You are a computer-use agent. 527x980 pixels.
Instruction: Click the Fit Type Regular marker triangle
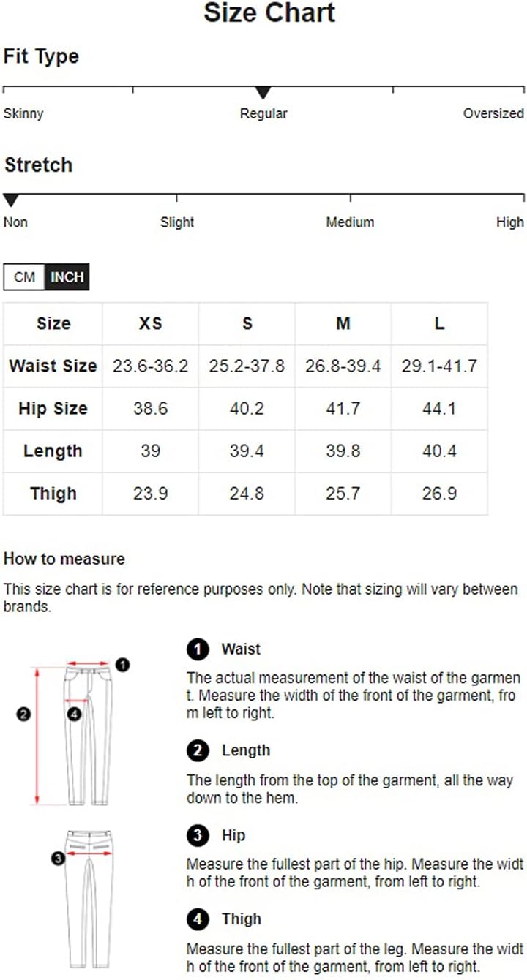point(263,93)
